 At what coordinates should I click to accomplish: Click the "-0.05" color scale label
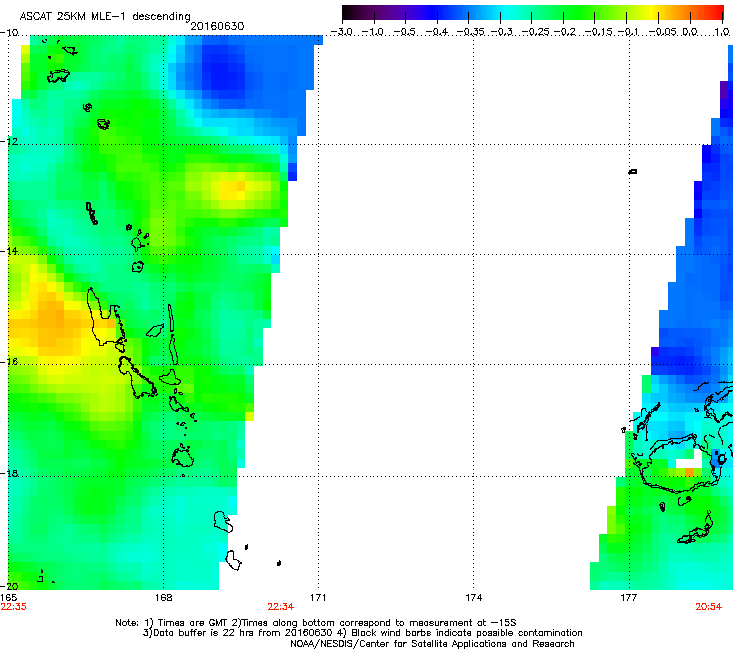click(x=662, y=32)
